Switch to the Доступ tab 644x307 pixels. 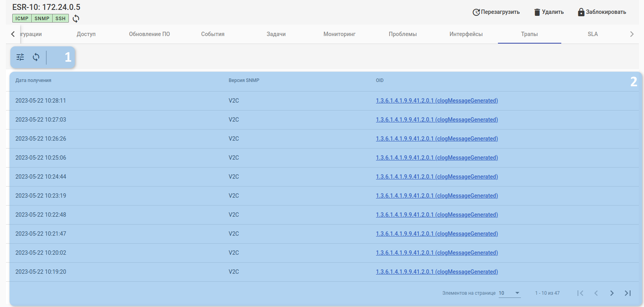(86, 34)
